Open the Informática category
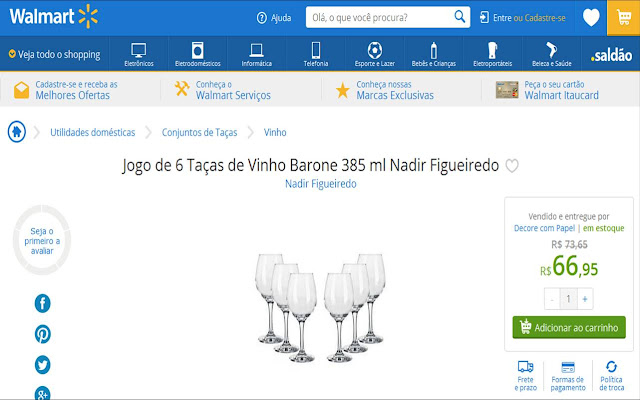Viewport: 640px width, 400px height. (x=256, y=54)
